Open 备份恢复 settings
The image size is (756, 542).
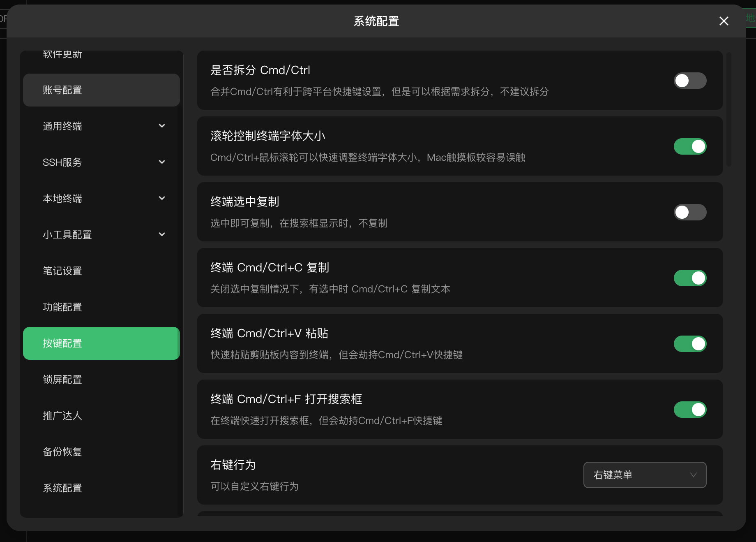tap(101, 452)
